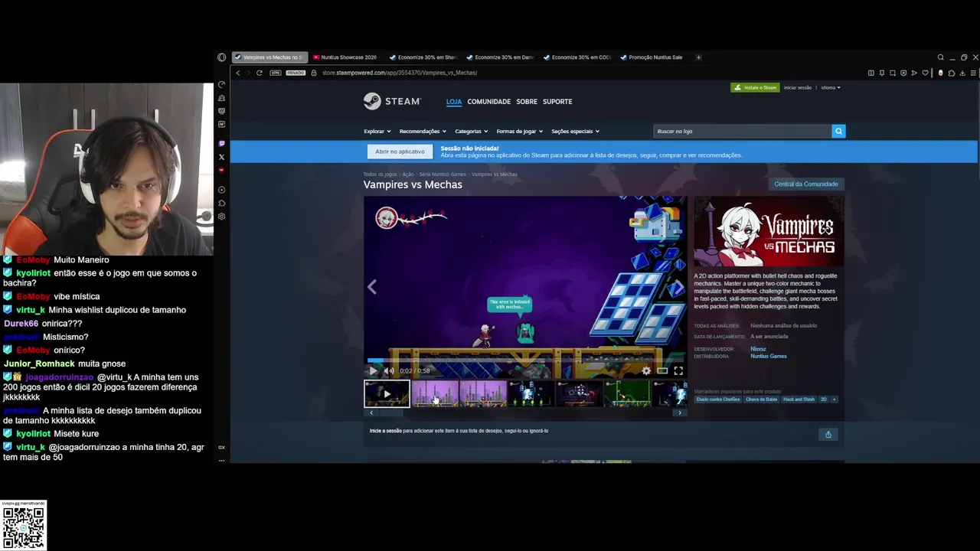Open the snapshot capture icon
This screenshot has width=980, height=551.
tap(893, 73)
